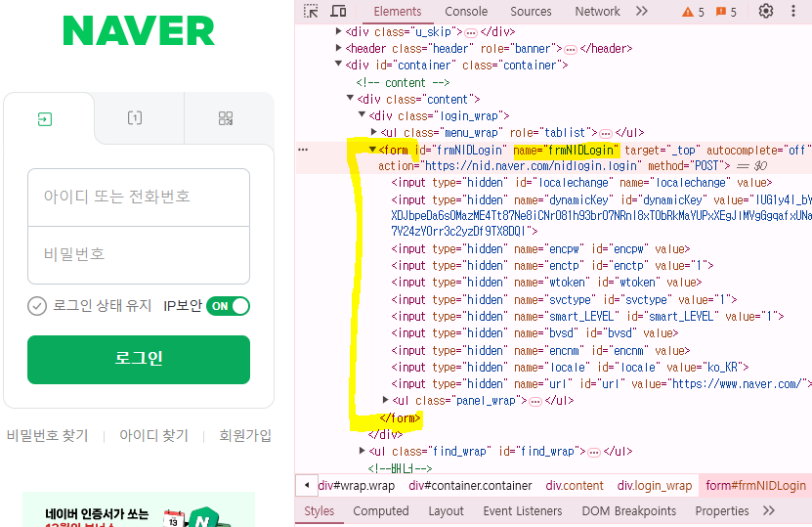812x527 pixels.
Task: Collapse the content div node
Action: click(x=350, y=98)
